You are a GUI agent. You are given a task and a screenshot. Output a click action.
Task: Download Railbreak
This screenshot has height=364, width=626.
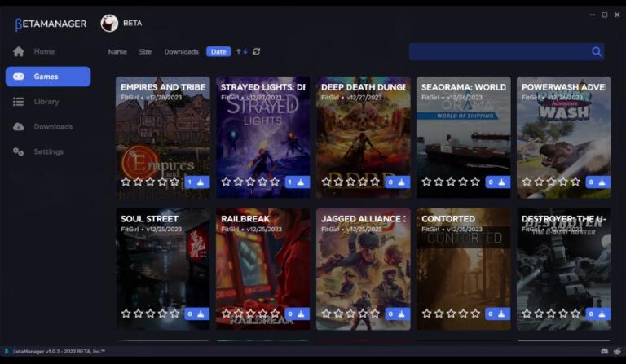297,314
